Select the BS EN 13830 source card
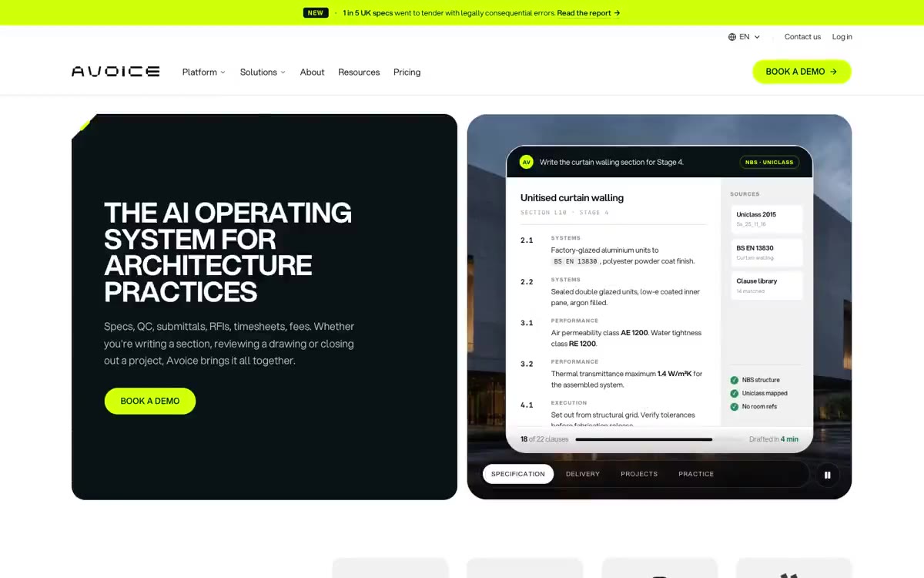924x578 pixels. pos(766,253)
